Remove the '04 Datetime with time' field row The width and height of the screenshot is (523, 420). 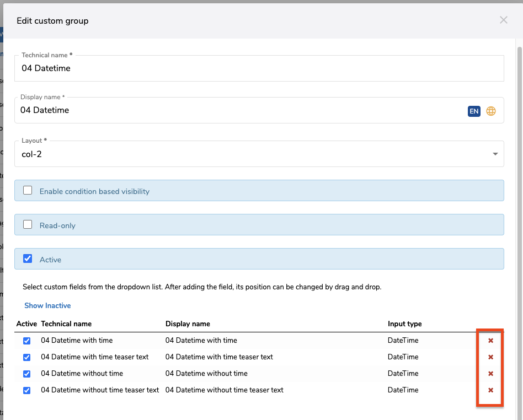click(490, 341)
